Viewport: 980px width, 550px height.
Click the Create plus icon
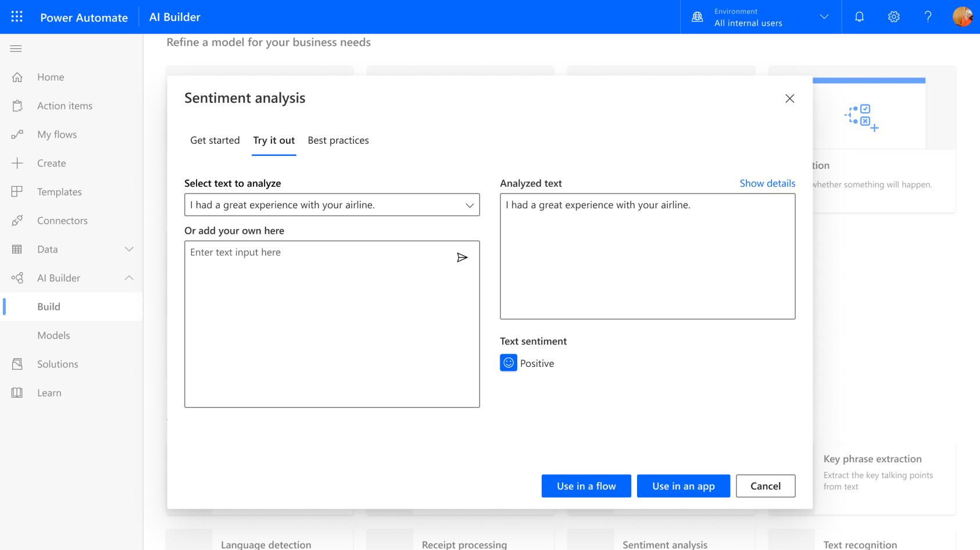pyautogui.click(x=17, y=163)
